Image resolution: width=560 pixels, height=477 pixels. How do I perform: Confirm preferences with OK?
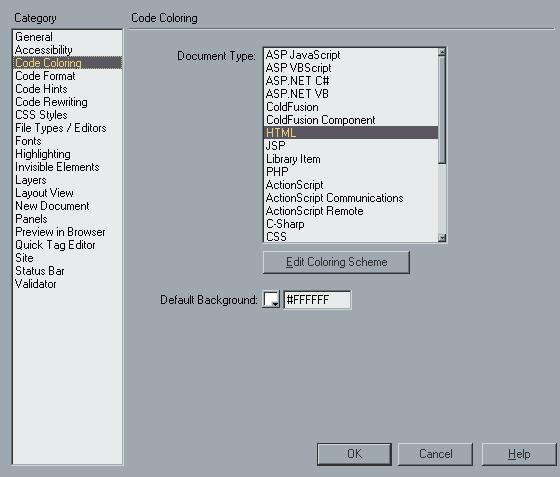click(x=354, y=454)
